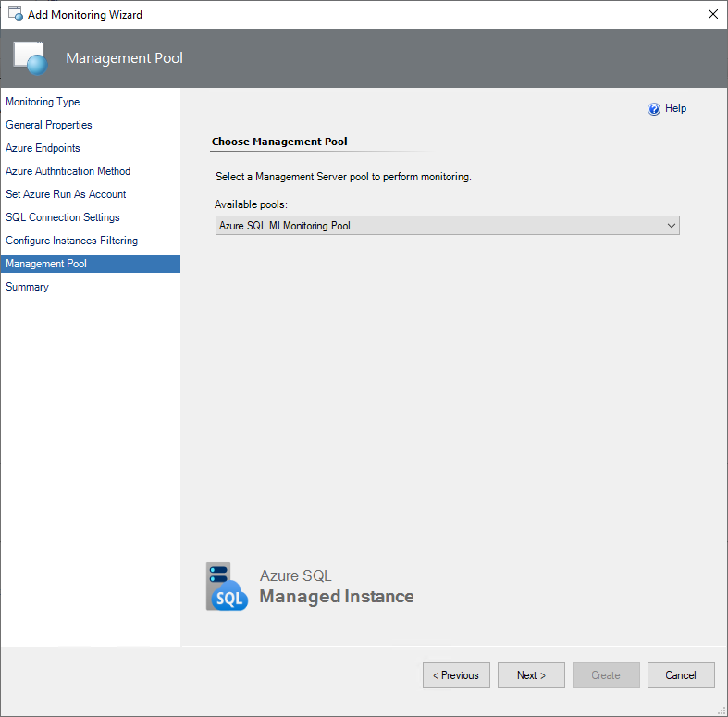
Task: Select the highlighted Management Pool step
Action: pos(91,265)
